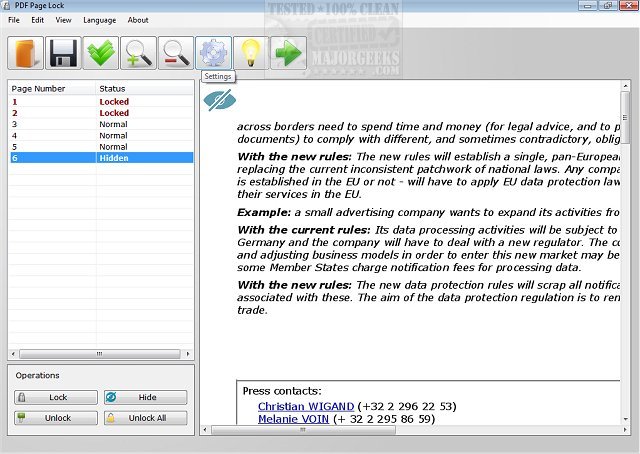Open Settings via the gear icon

tap(213, 53)
